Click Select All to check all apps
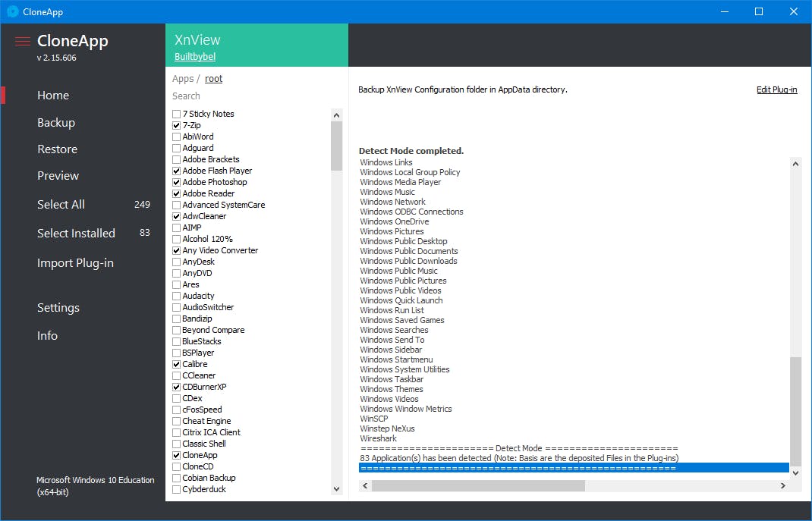 (x=61, y=204)
